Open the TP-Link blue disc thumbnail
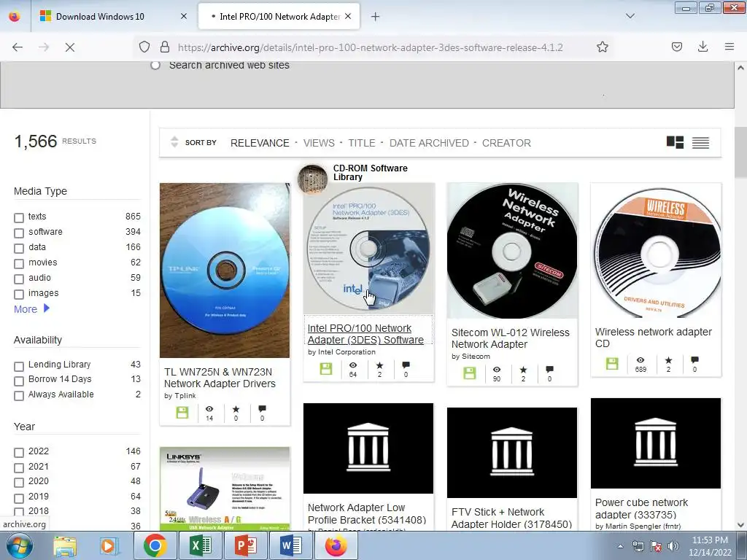This screenshot has height=560, width=747. pyautogui.click(x=225, y=270)
